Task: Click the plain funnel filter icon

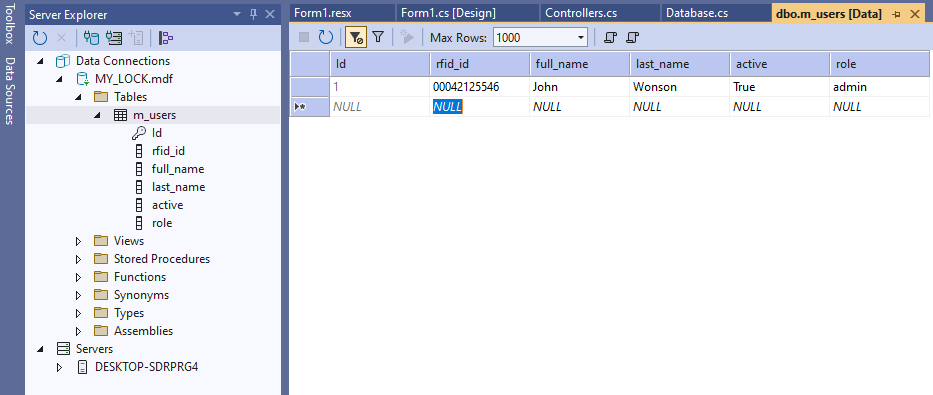Action: [378, 37]
